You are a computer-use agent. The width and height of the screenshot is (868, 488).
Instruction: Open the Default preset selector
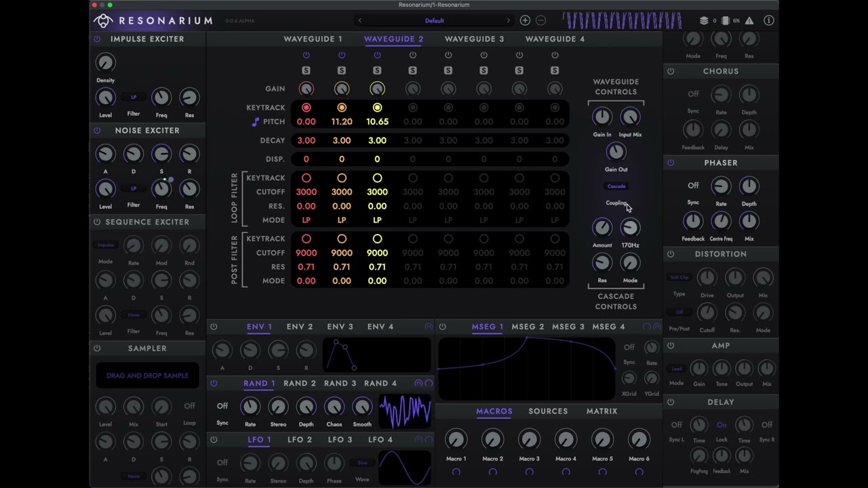coord(434,21)
